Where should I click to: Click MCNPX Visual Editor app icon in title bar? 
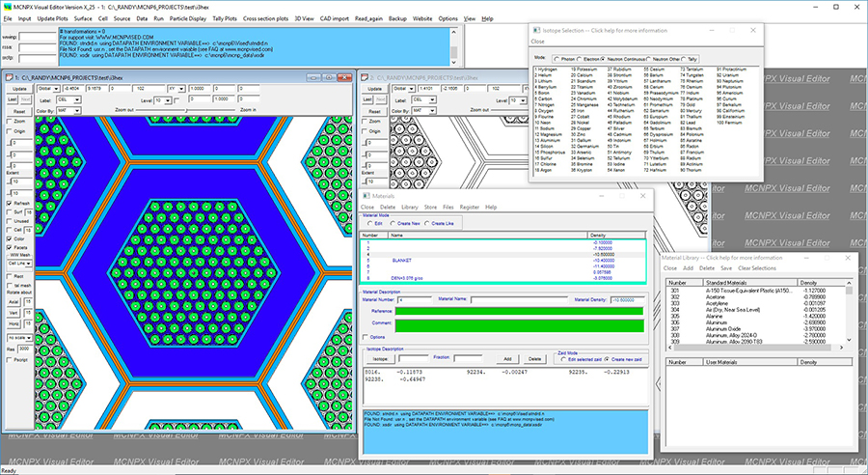(x=6, y=7)
